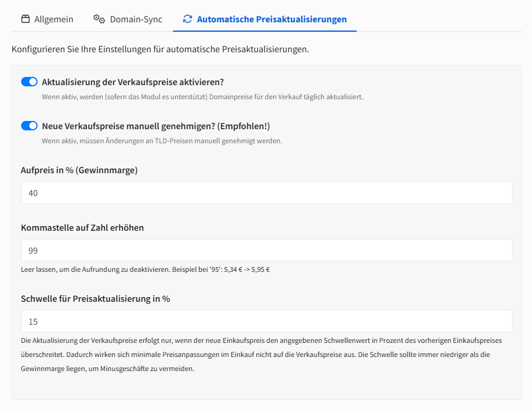Disable the Aktualisierung der Verkaufspreise switch
The image size is (532, 411).
(x=29, y=82)
